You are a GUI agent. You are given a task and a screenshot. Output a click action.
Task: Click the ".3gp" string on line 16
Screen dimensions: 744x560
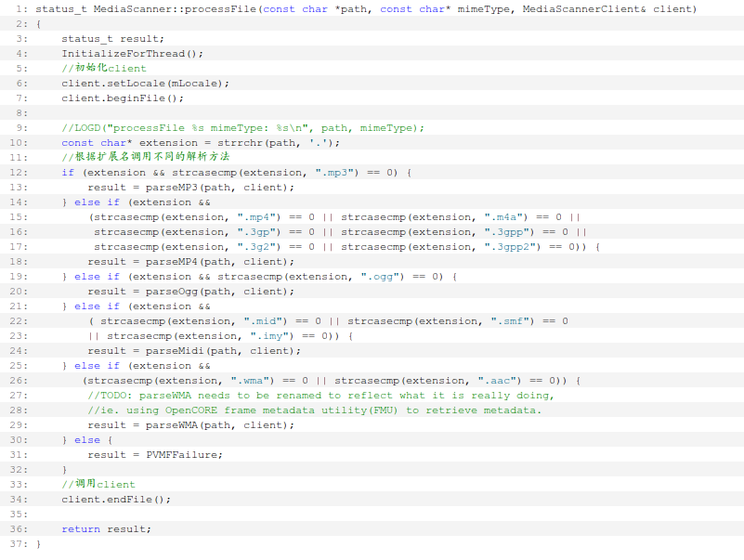tap(258, 232)
